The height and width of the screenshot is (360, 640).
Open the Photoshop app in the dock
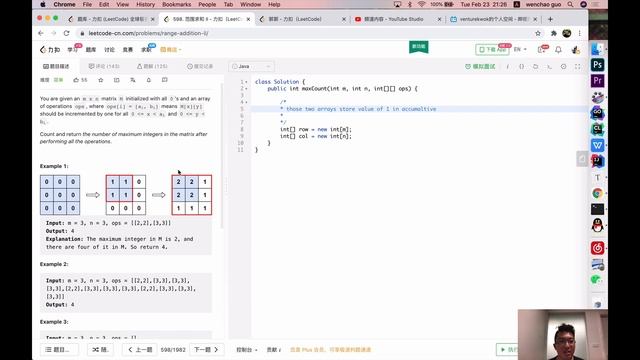coord(598,64)
